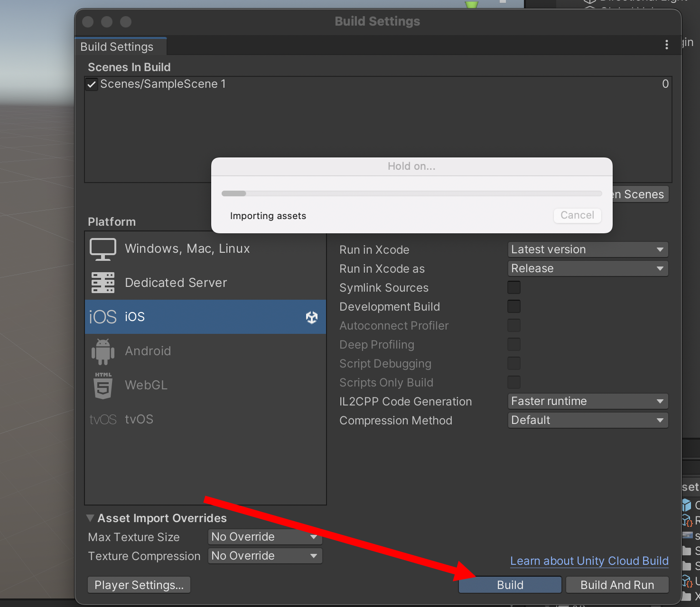Toggle the Scenes/SampleScene 1 checkbox

tap(92, 84)
